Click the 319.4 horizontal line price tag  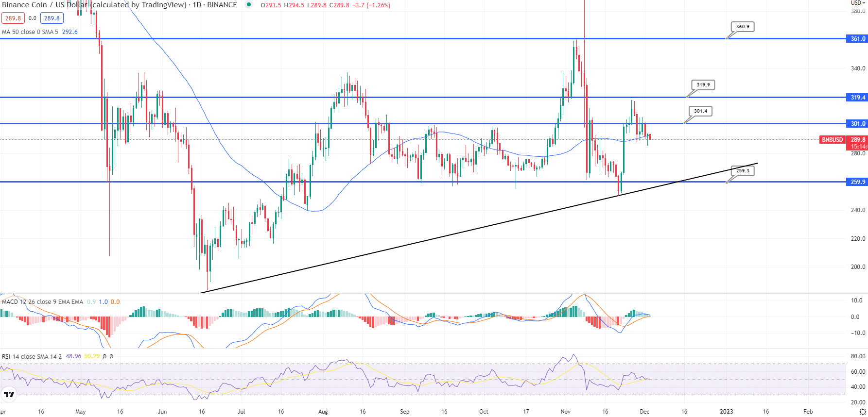tap(857, 98)
